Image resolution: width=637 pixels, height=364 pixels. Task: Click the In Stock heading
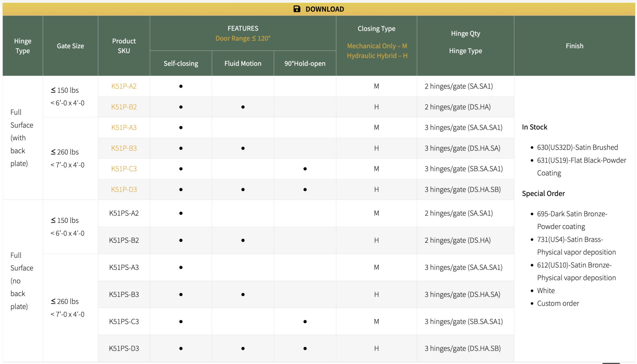coord(534,127)
